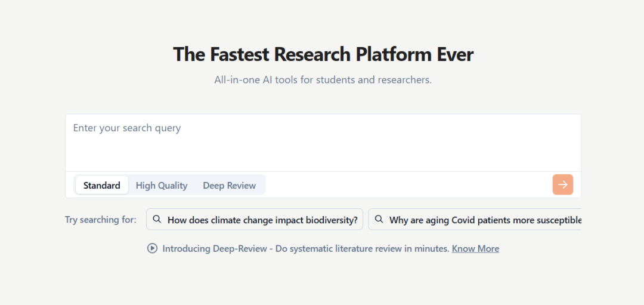The image size is (644, 305).
Task: Click 'Do systematic literature review in minutes' text
Action: click(362, 249)
